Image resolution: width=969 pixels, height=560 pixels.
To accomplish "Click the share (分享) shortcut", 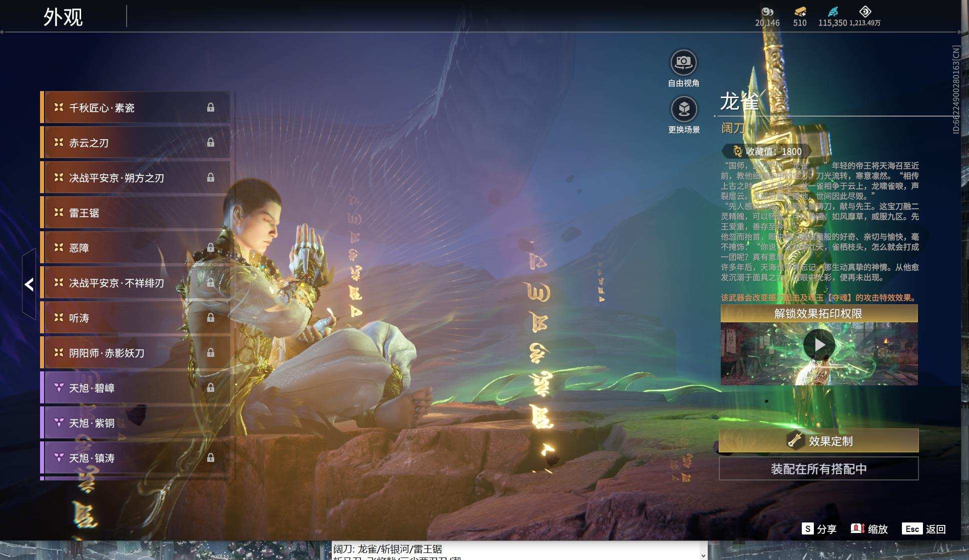I will [819, 529].
